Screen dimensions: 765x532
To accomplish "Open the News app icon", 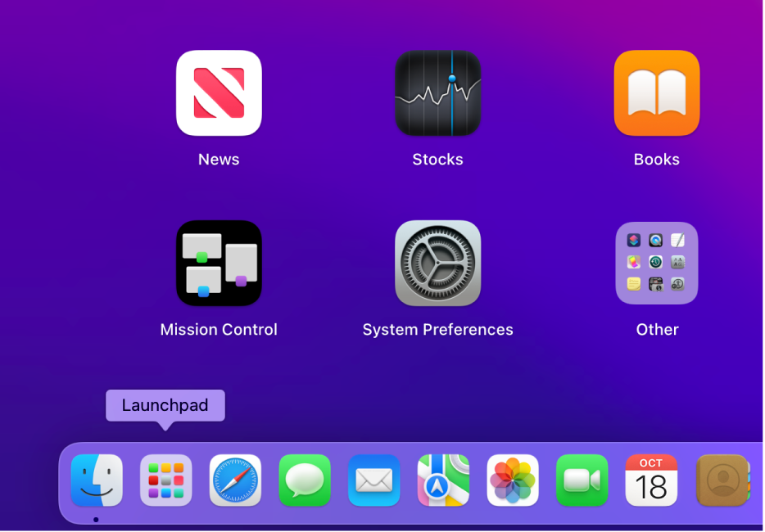I will coord(219,93).
